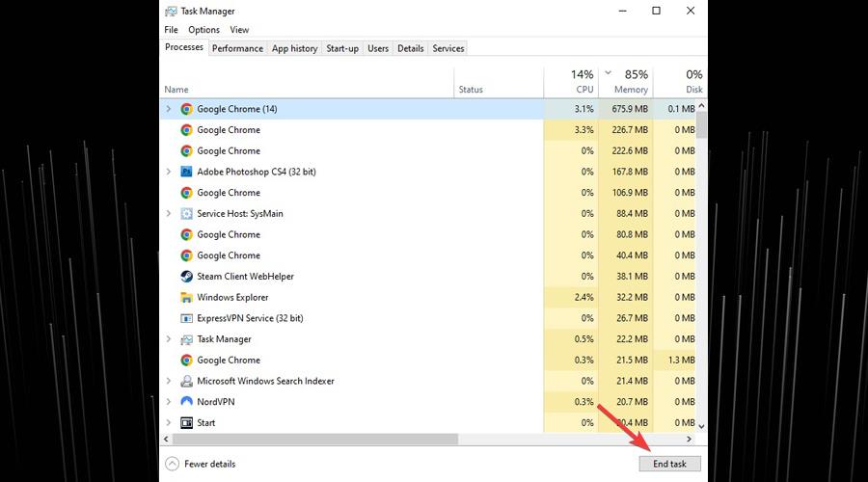
Task: Click the Task Manager process row icon
Action: 186,339
